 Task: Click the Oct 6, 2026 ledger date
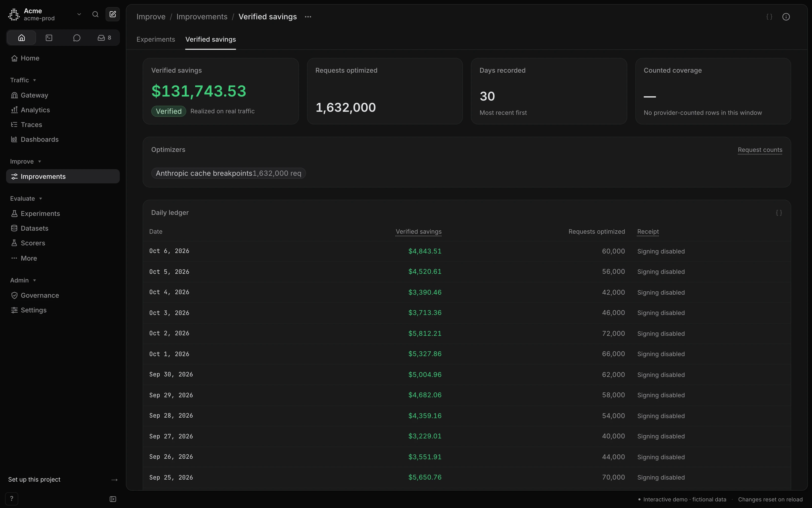pyautogui.click(x=169, y=251)
